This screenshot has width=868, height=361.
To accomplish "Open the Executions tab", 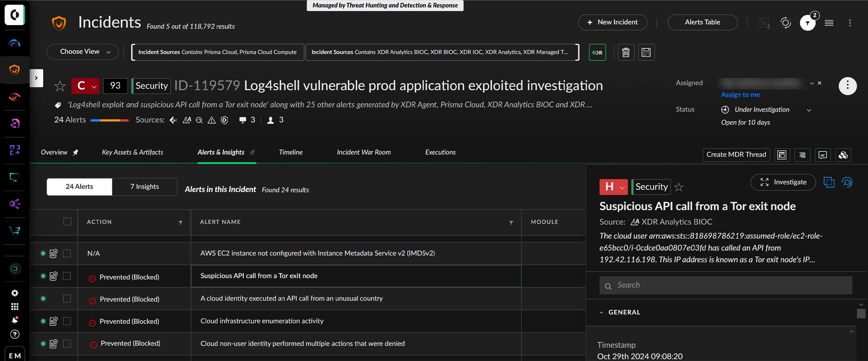I will pyautogui.click(x=440, y=152).
